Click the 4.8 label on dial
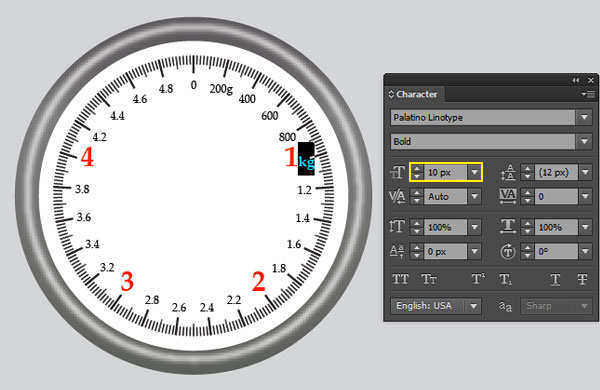 166,89
